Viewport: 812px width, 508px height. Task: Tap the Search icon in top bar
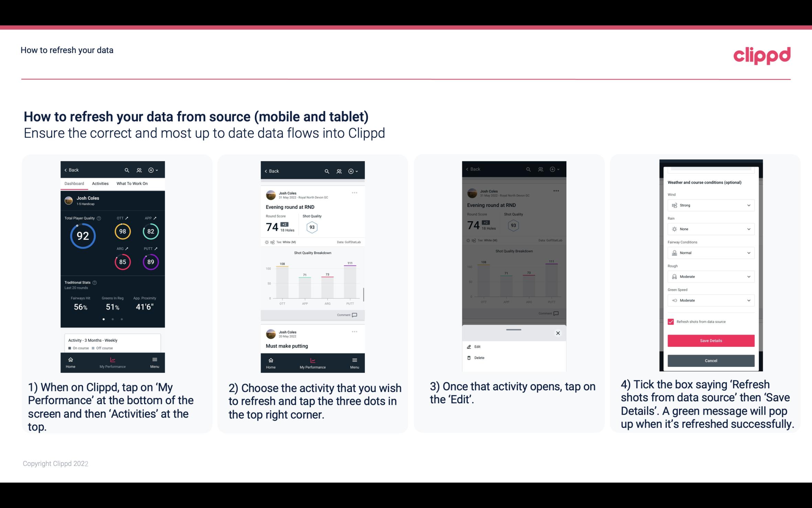(126, 170)
